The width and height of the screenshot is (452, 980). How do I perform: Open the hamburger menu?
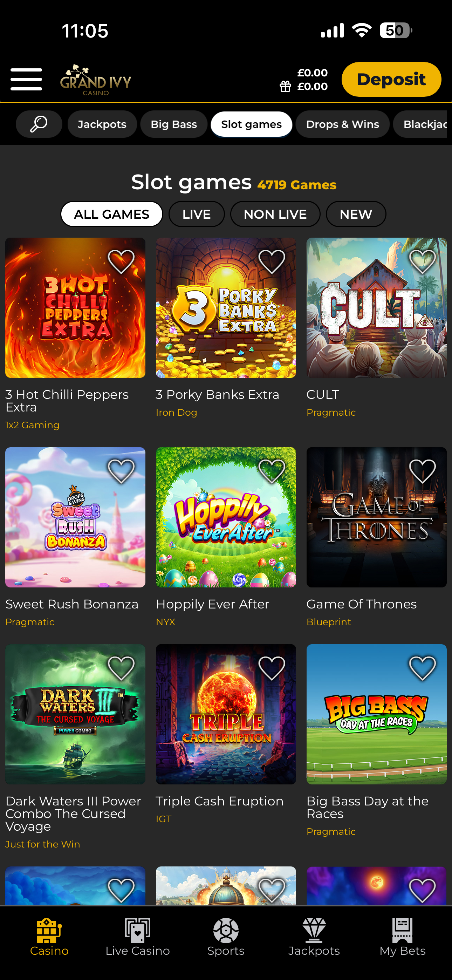coord(26,79)
